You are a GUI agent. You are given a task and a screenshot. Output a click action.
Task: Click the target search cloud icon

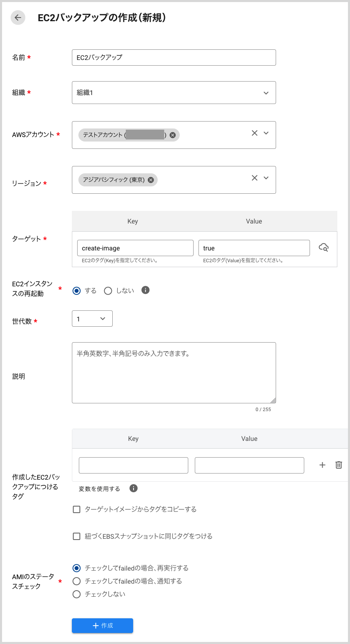323,248
